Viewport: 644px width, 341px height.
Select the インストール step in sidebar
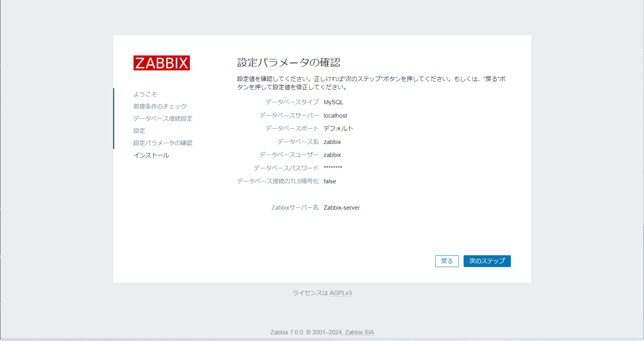click(x=151, y=155)
